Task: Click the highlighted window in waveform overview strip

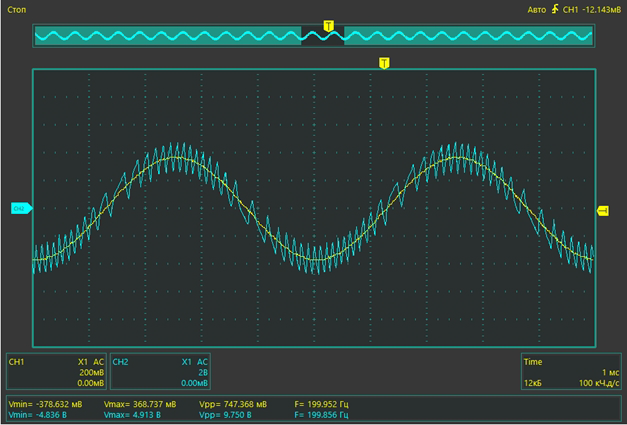Action: pos(322,36)
